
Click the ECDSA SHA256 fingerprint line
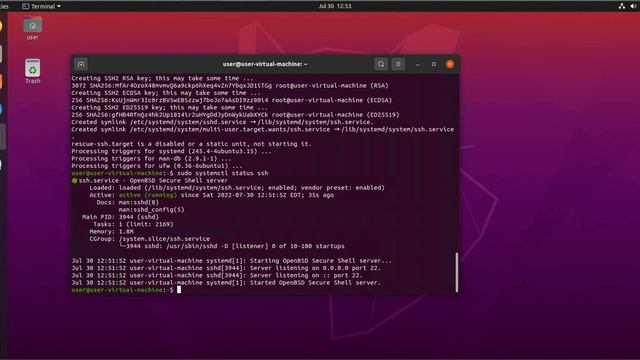coord(231,100)
